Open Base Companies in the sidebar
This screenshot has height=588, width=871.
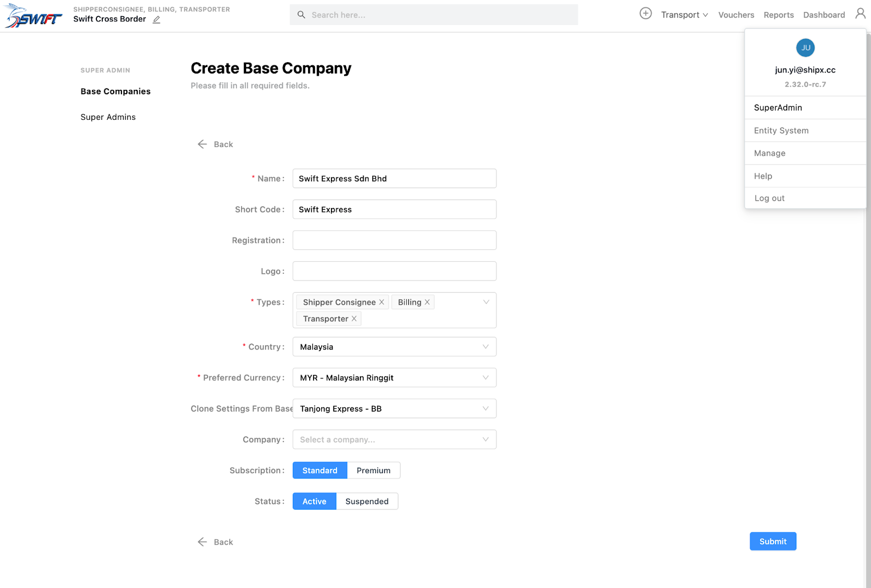pyautogui.click(x=115, y=91)
